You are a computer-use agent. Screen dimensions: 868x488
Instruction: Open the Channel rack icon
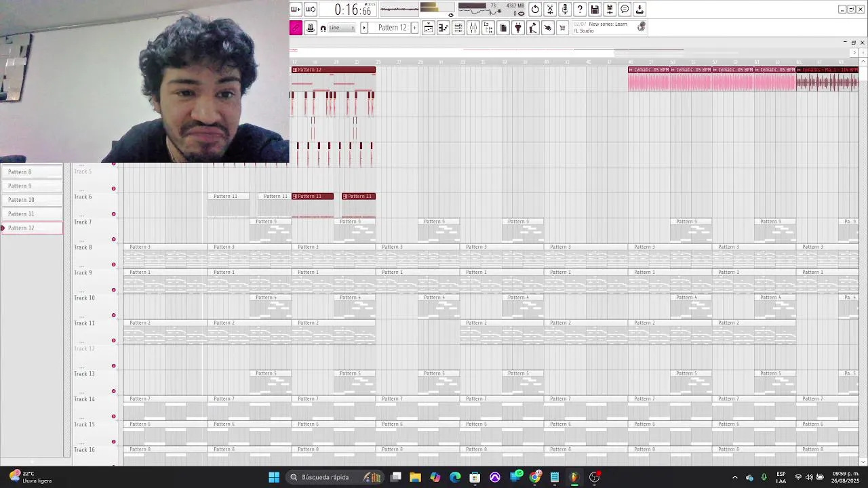point(458,28)
